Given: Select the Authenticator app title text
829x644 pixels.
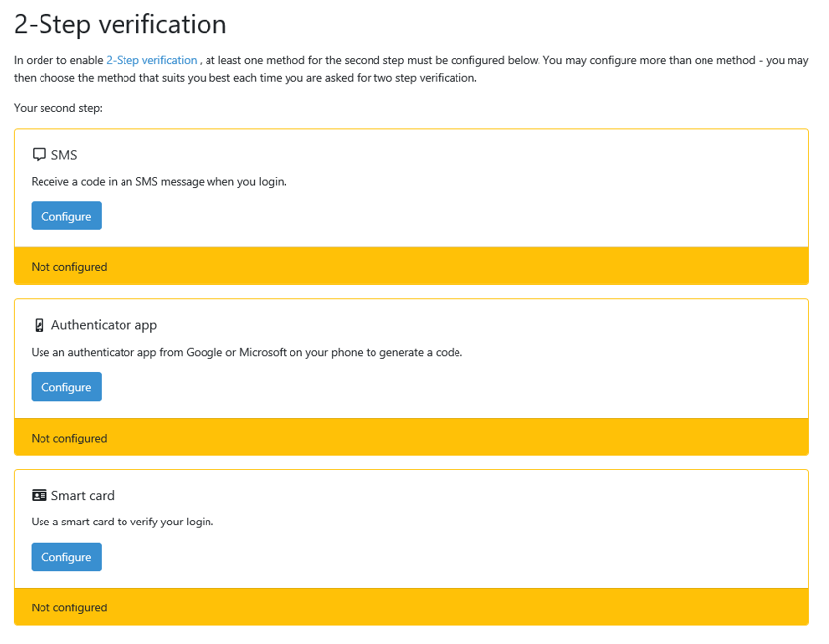Looking at the screenshot, I should pyautogui.click(x=104, y=325).
